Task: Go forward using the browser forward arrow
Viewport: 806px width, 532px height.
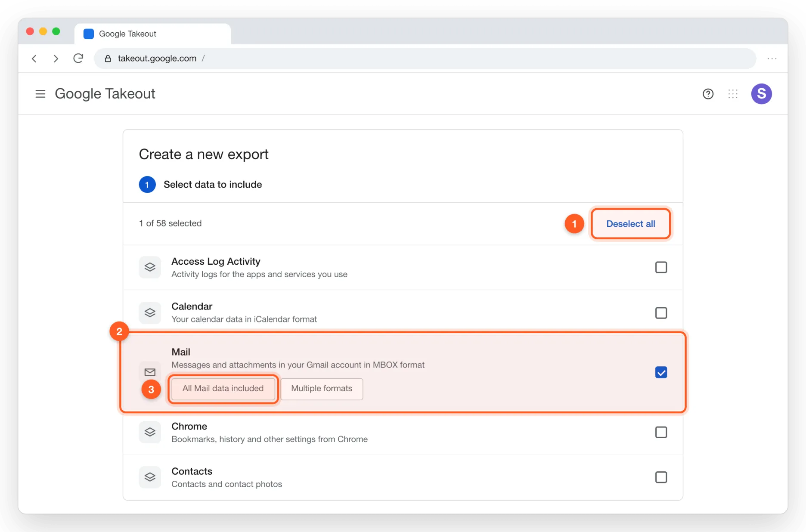Action: (56, 59)
